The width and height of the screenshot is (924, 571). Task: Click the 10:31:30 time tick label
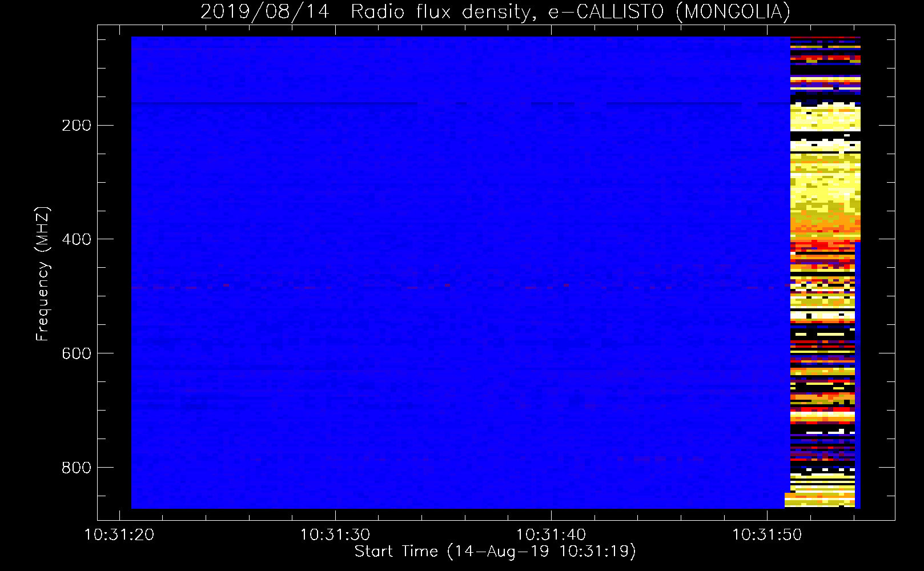coord(335,535)
